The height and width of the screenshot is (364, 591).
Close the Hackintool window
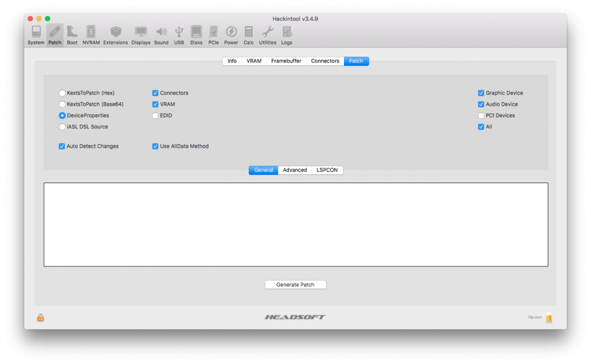(x=31, y=18)
